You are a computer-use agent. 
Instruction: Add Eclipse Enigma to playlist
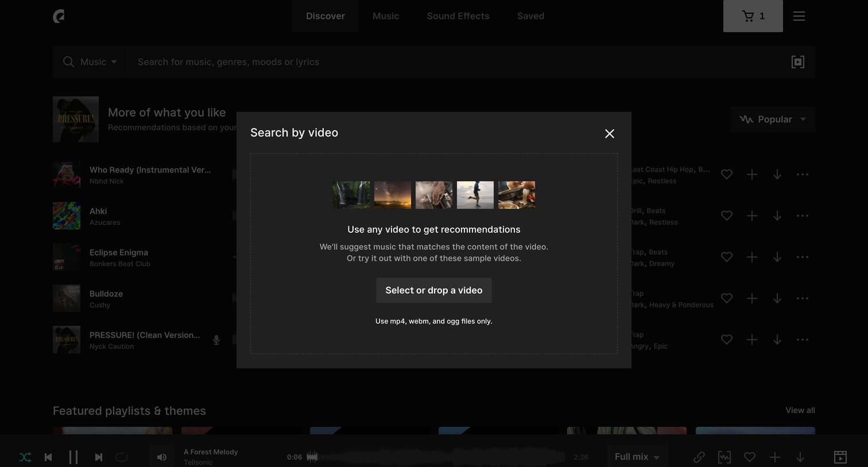[752, 257]
